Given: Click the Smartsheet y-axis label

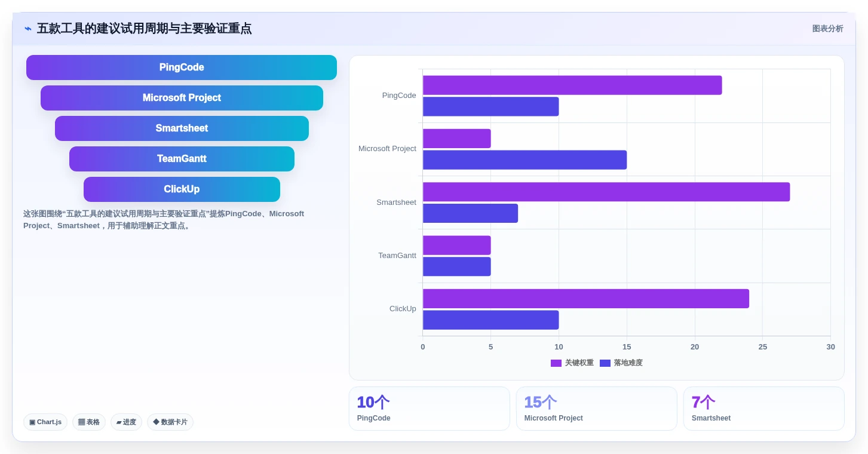Looking at the screenshot, I should [396, 203].
